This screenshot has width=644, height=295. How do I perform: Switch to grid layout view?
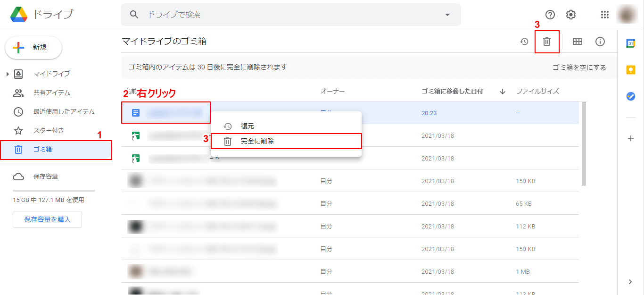577,42
